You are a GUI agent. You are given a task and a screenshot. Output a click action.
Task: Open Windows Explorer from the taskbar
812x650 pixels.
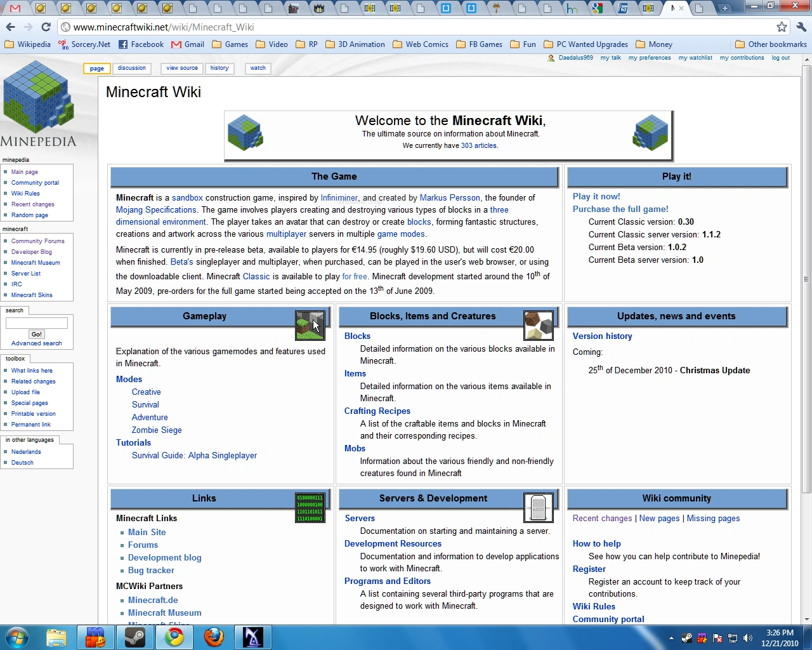pyautogui.click(x=56, y=637)
